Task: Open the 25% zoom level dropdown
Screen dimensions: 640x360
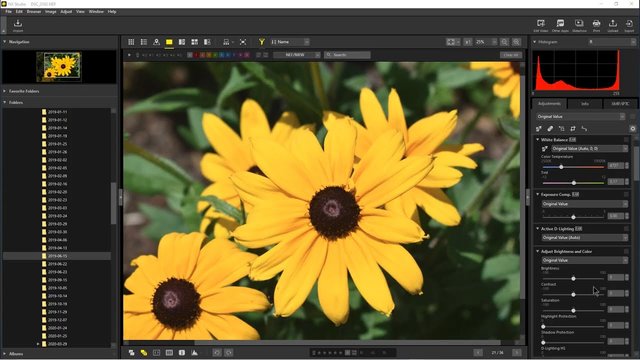Action: (x=486, y=42)
